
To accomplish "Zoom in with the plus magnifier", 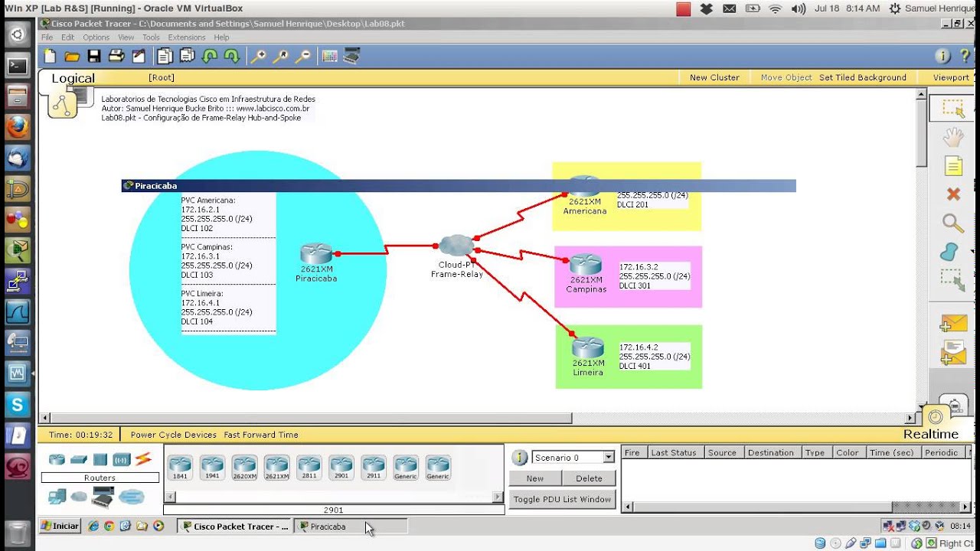I will 259,56.
